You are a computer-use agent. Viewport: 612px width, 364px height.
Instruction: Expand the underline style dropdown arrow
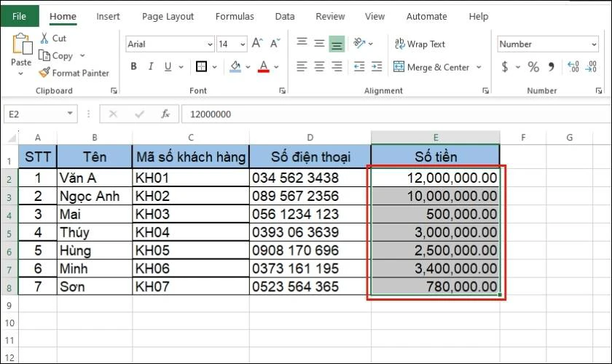point(181,67)
